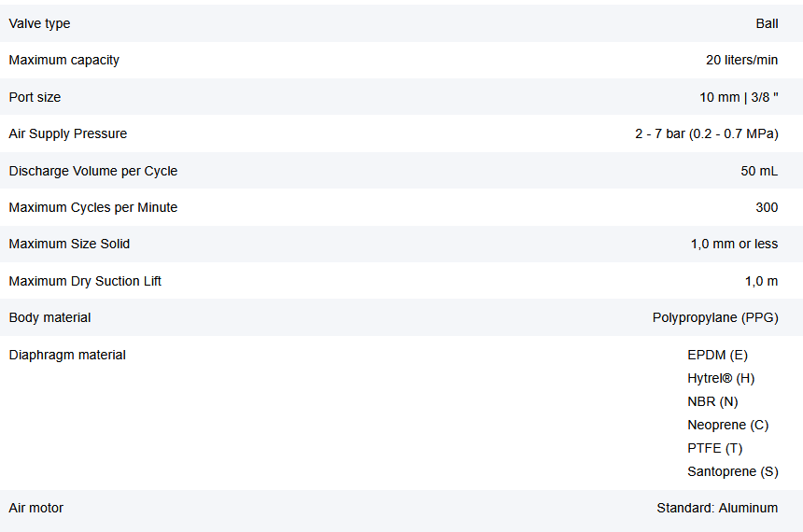803x532 pixels.
Task: Select the "Polypropylane (PPG)" body material value
Action: (715, 317)
